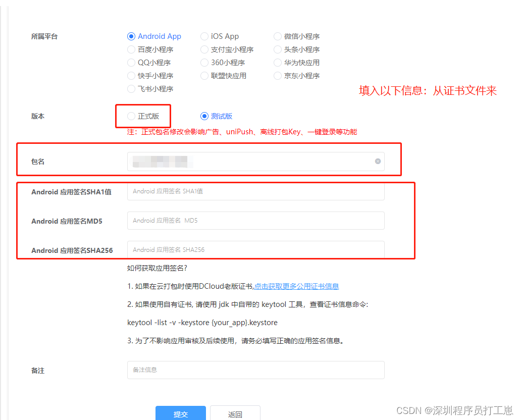Clear the 包名 field with the X icon
Image resolution: width=521 pixels, height=420 pixels.
tap(378, 161)
